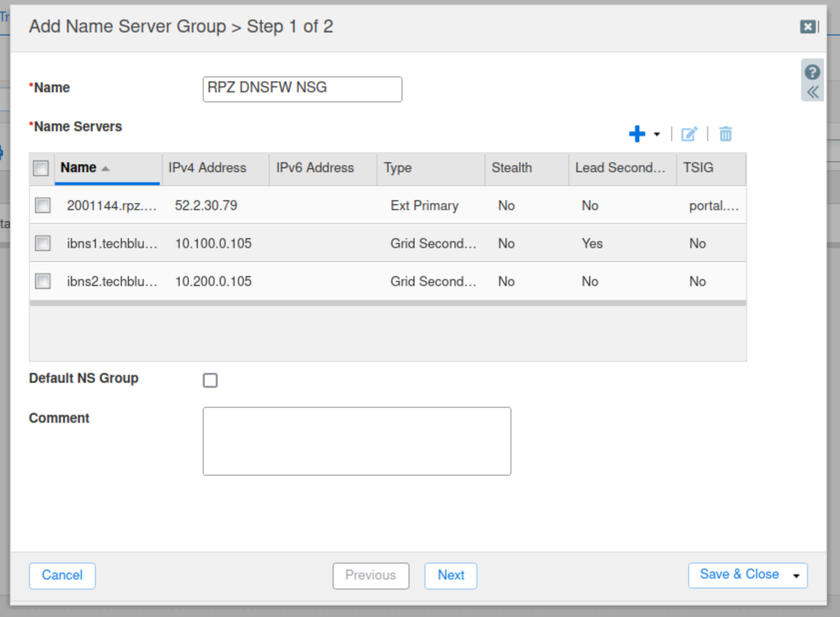The height and width of the screenshot is (617, 840).
Task: Enable the Default NS Group checkbox
Action: pyautogui.click(x=210, y=380)
